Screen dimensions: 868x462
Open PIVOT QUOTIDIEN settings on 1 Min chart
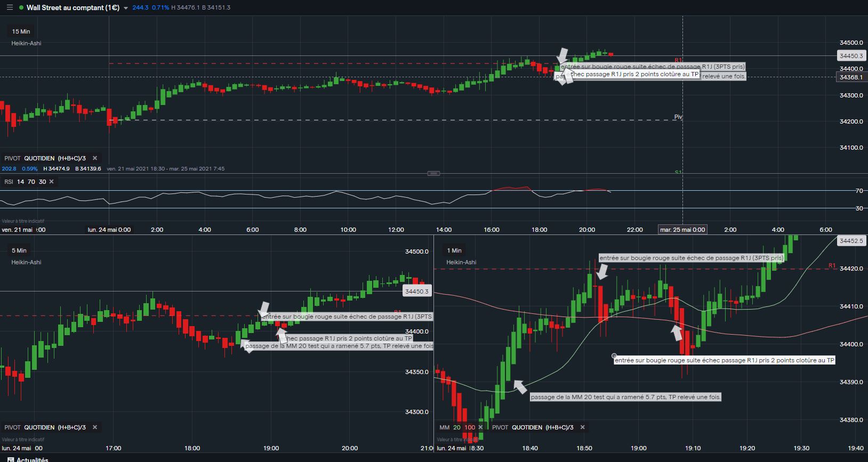[533, 427]
